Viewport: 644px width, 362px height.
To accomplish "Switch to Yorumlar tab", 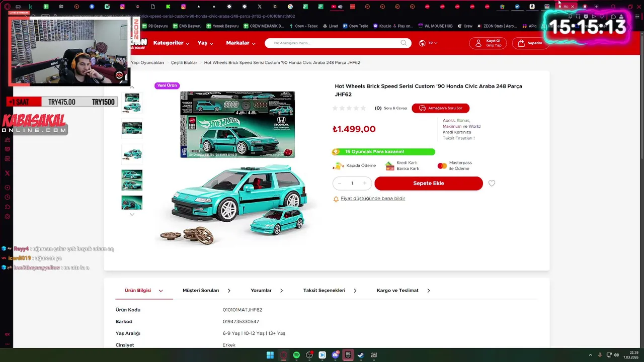I will pos(261,291).
